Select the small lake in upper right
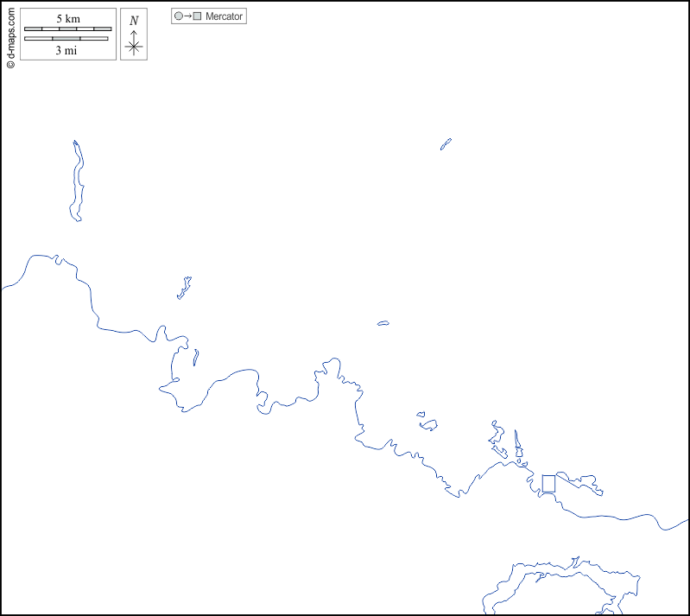Image resolution: width=690 pixels, height=616 pixels. coord(446,143)
